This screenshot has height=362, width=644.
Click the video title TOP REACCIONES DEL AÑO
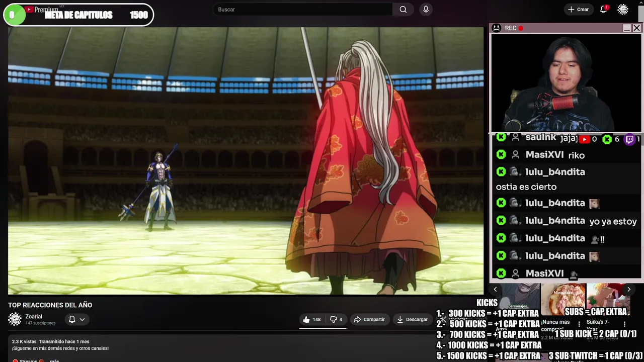50,305
